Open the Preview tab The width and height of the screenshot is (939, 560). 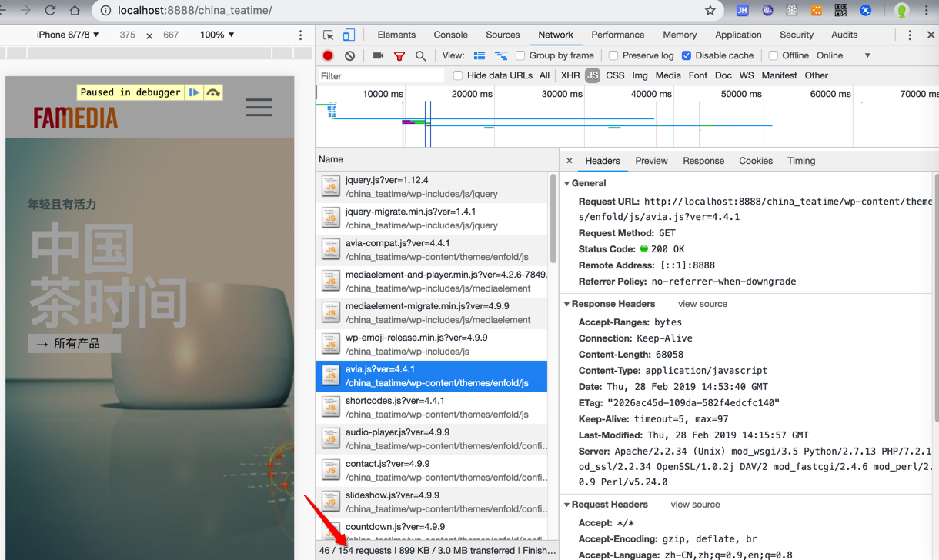(x=651, y=161)
